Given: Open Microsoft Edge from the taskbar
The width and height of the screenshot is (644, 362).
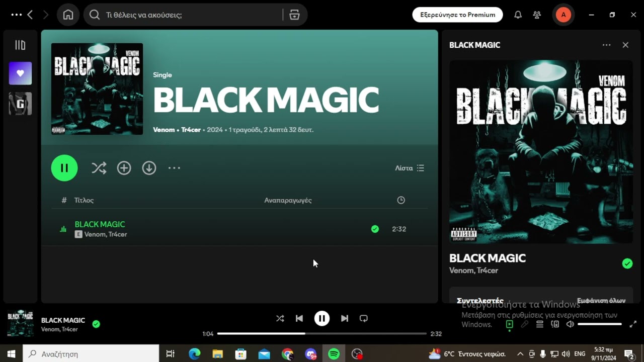Looking at the screenshot, I should coord(194,353).
